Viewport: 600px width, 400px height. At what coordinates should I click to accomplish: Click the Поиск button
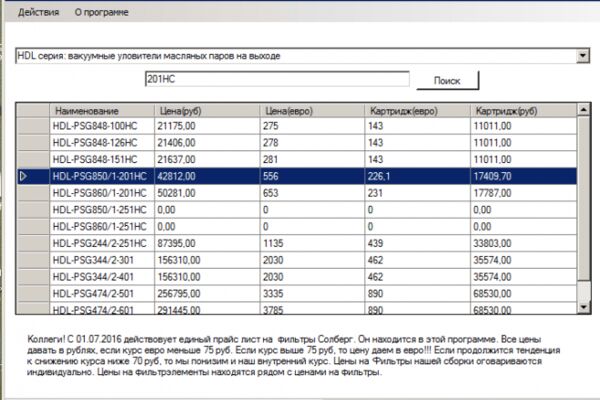coord(447,80)
